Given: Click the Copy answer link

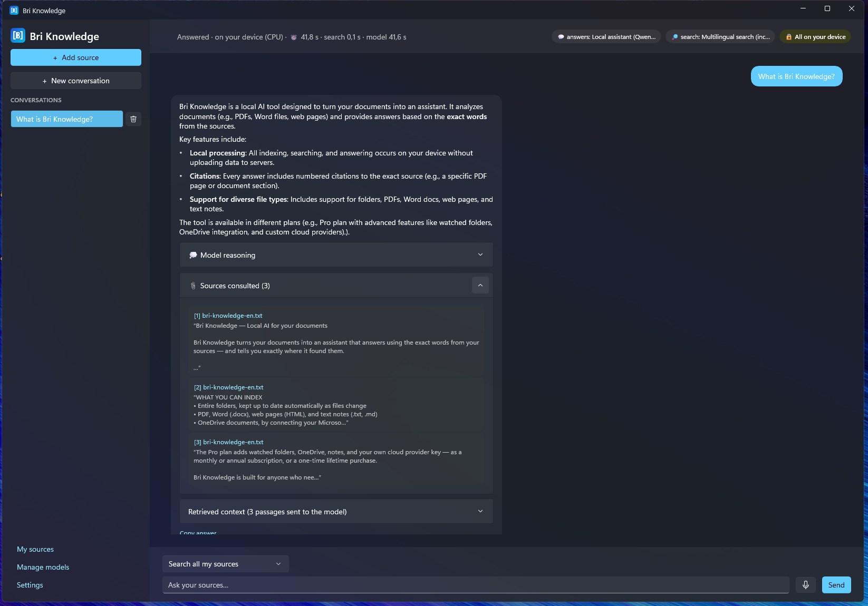Looking at the screenshot, I should click(x=198, y=532).
